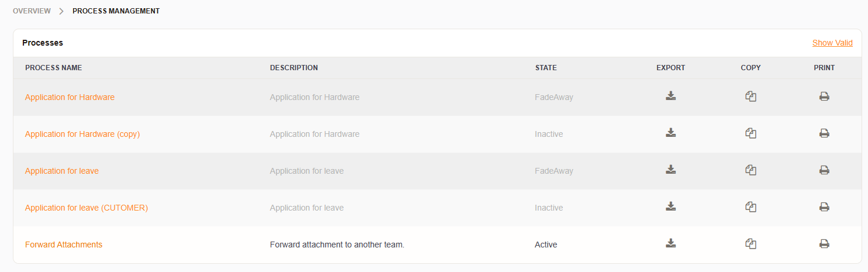
Task: Copy the Application for leave process
Action: point(751,170)
